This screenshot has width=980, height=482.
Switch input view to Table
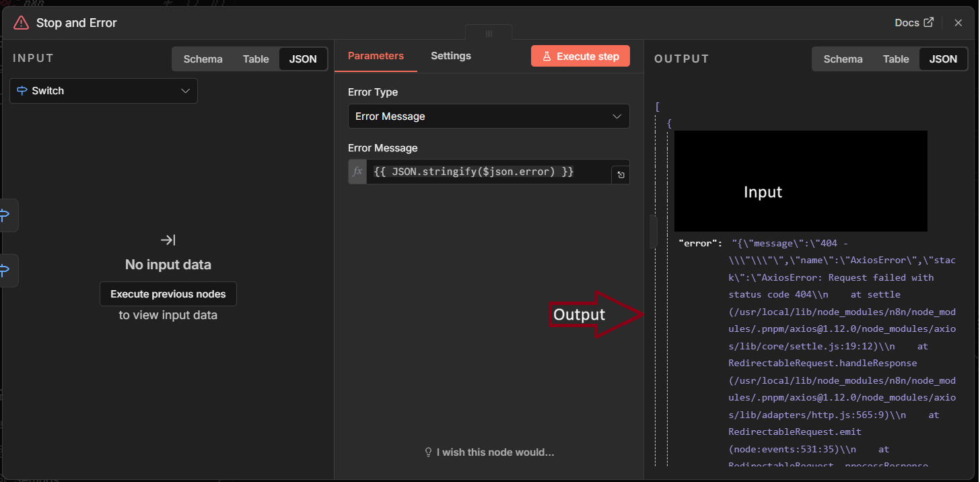click(256, 59)
